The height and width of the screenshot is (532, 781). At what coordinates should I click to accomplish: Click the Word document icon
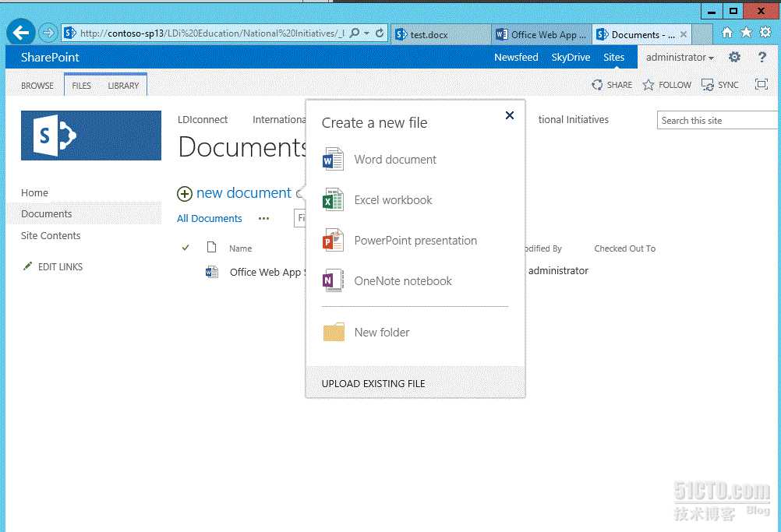(x=334, y=159)
